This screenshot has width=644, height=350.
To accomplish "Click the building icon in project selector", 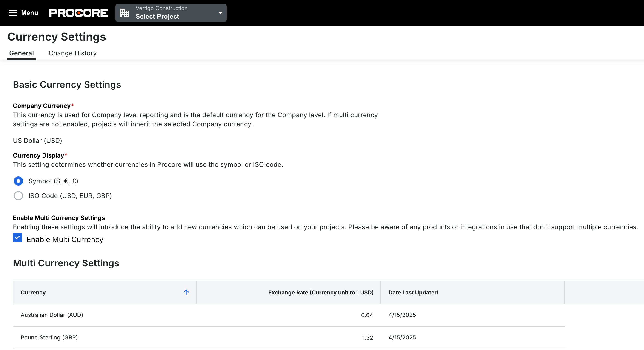I will (x=124, y=13).
